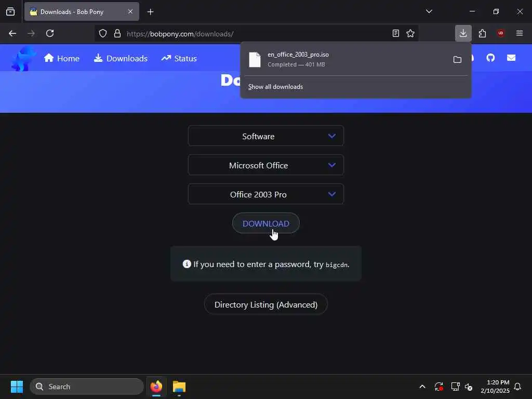Show site security padlock info
The image size is (532, 399).
(x=117, y=33)
